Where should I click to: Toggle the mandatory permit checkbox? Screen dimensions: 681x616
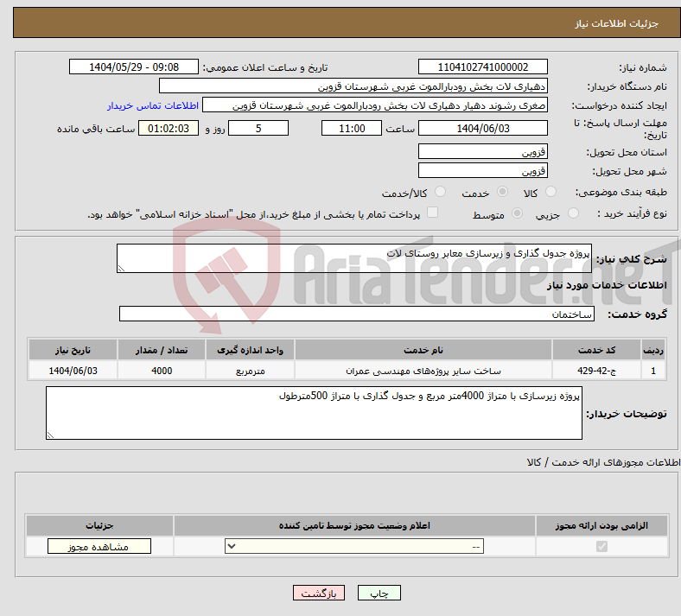click(x=601, y=546)
